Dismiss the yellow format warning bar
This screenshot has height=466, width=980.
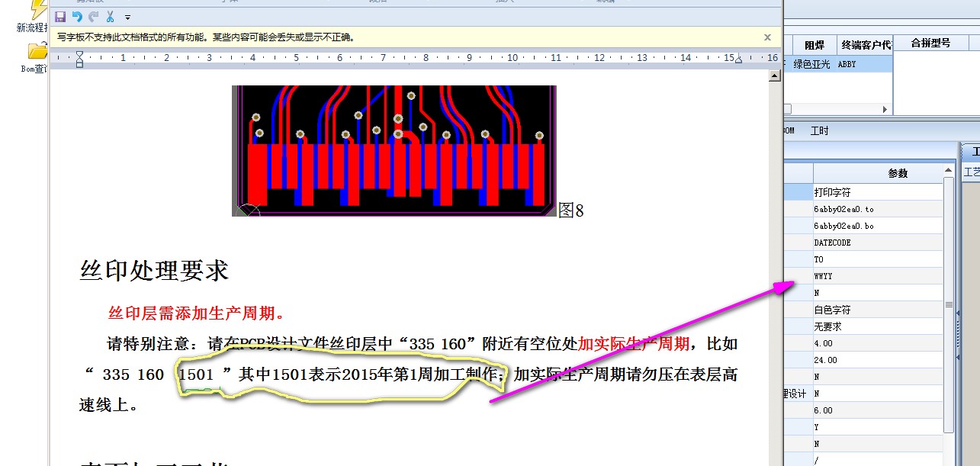click(x=767, y=37)
